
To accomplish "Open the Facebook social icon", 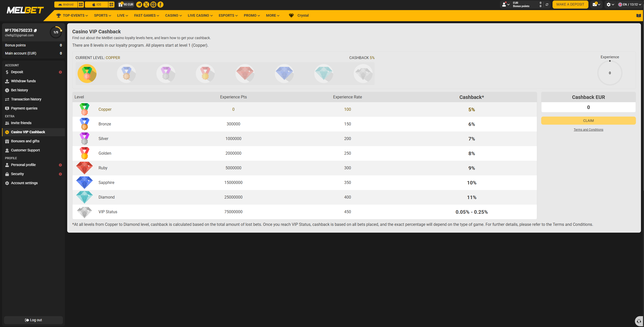I will pos(160,5).
